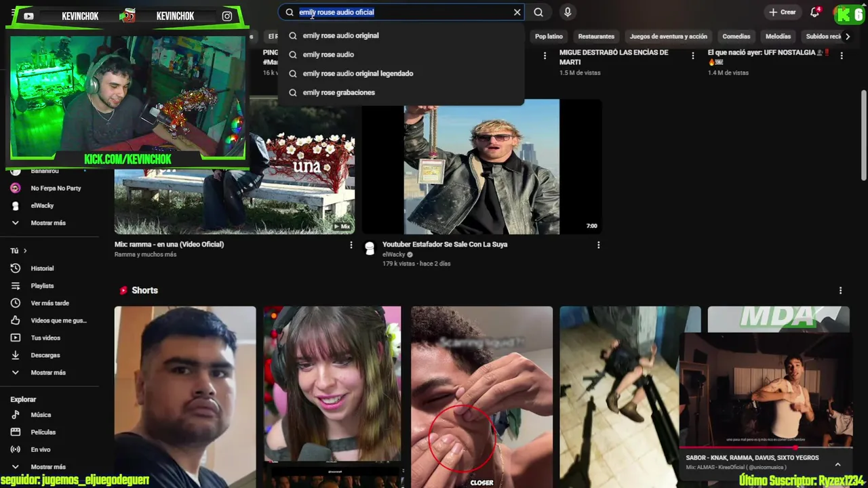
Task: Choose the 'Melodías' filter chip
Action: (x=778, y=37)
